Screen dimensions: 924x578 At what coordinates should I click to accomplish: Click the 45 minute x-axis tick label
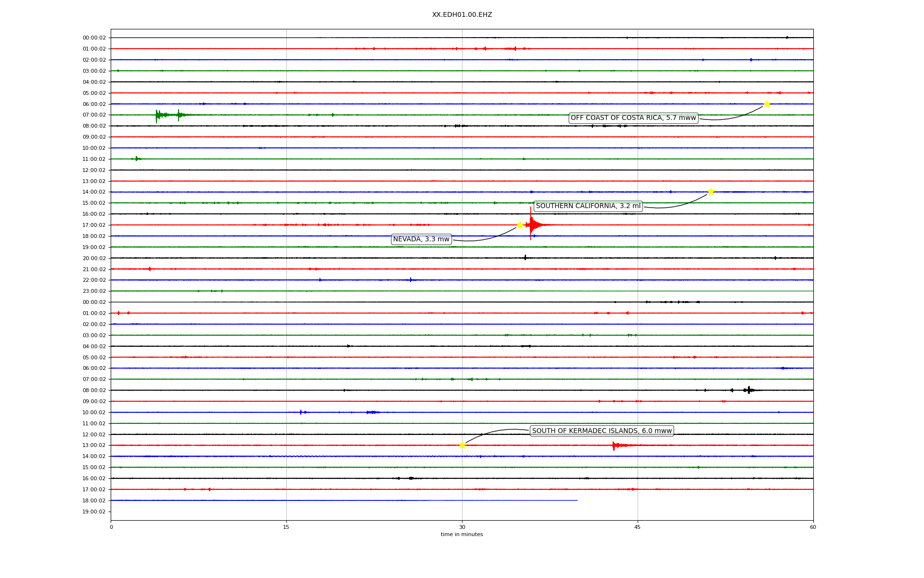pos(638,527)
